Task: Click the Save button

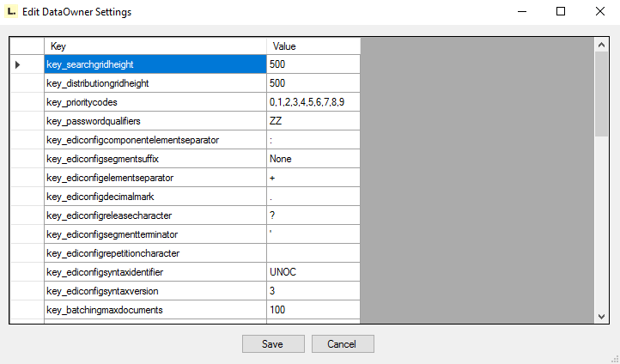Action: pos(273,343)
